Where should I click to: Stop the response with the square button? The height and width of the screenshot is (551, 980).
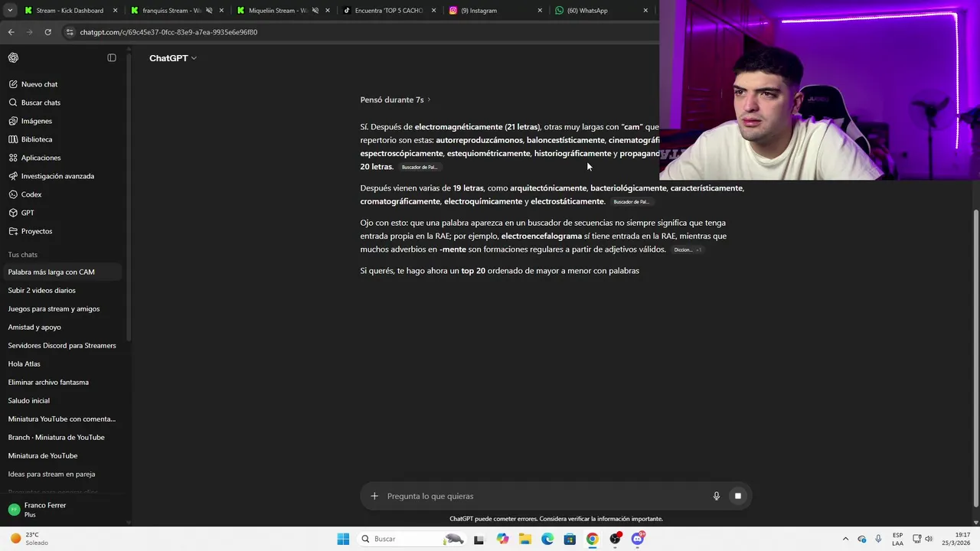click(738, 496)
